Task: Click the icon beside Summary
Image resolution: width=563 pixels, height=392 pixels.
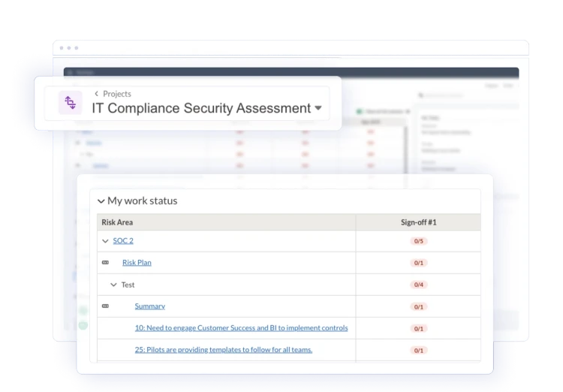Action: coord(105,306)
